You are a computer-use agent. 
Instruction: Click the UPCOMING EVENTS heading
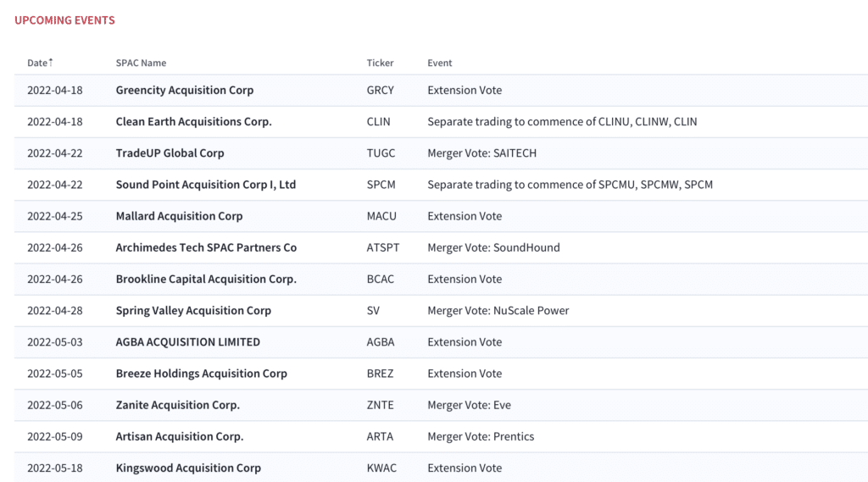coord(64,20)
